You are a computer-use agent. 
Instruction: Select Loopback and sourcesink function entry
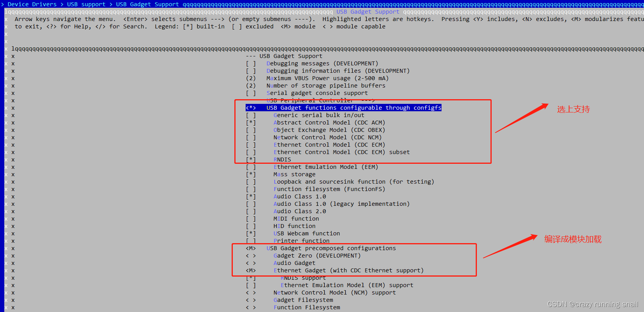[x=354, y=182]
